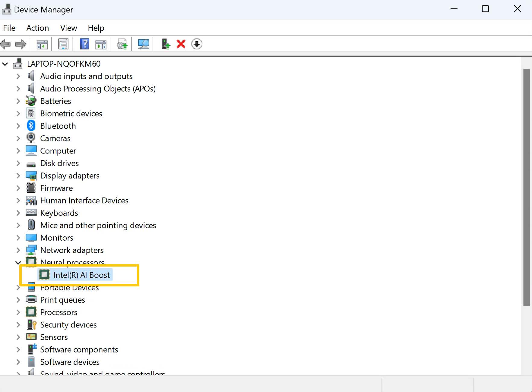
Task: Select the Print queues label
Action: (62, 300)
